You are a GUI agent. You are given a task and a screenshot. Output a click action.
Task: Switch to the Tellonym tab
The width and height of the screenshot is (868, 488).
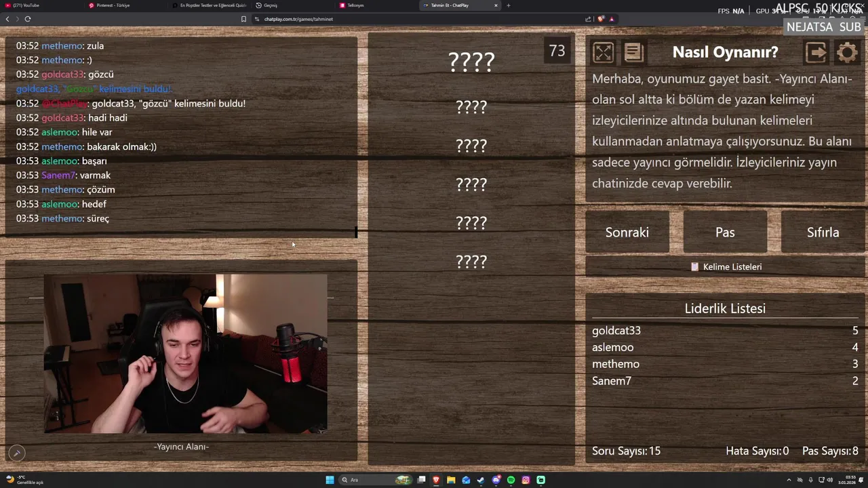[x=376, y=5]
